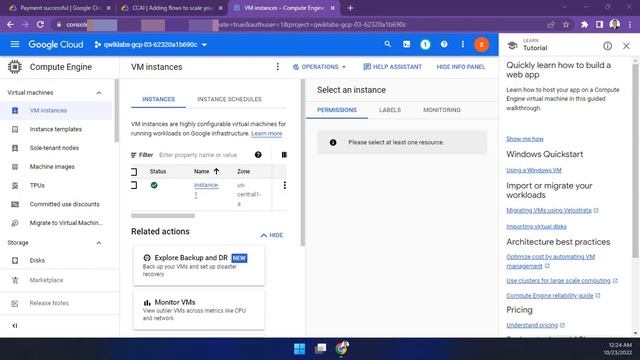Click the Compute Engine chip icon
640x360 pixels.
pyautogui.click(x=15, y=67)
